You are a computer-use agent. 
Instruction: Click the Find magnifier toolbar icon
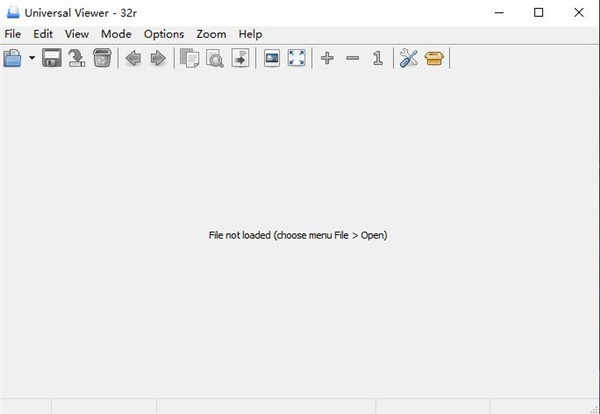click(x=215, y=59)
